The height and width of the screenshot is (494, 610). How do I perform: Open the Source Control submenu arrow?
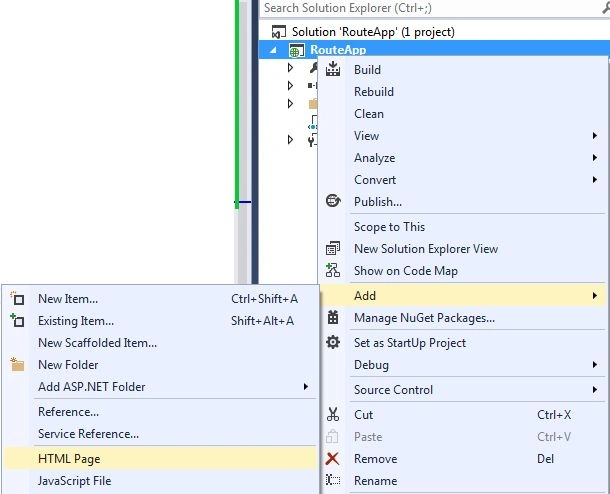pyautogui.click(x=594, y=389)
